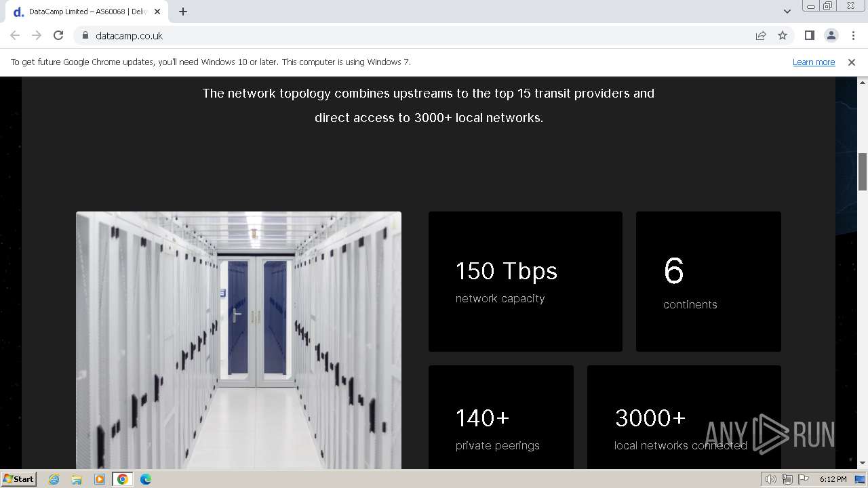Click the page vertical scrollbar thumb
The height and width of the screenshot is (488, 868).
point(863,172)
